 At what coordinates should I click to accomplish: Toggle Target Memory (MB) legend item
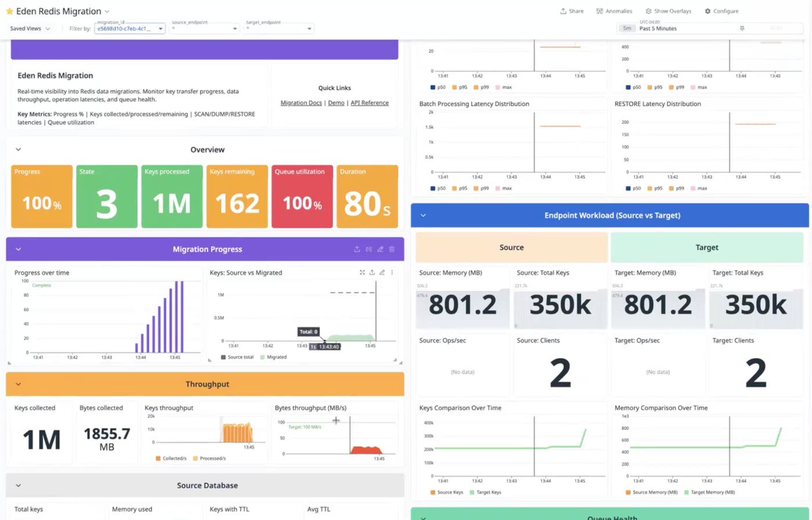(709, 492)
